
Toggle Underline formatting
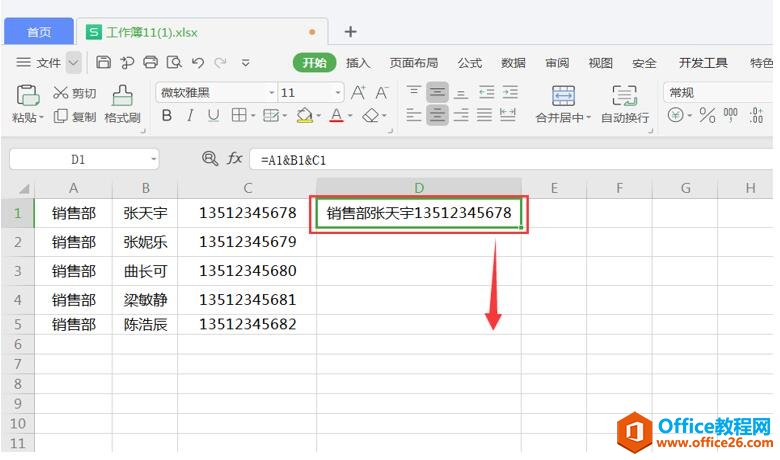(x=213, y=115)
